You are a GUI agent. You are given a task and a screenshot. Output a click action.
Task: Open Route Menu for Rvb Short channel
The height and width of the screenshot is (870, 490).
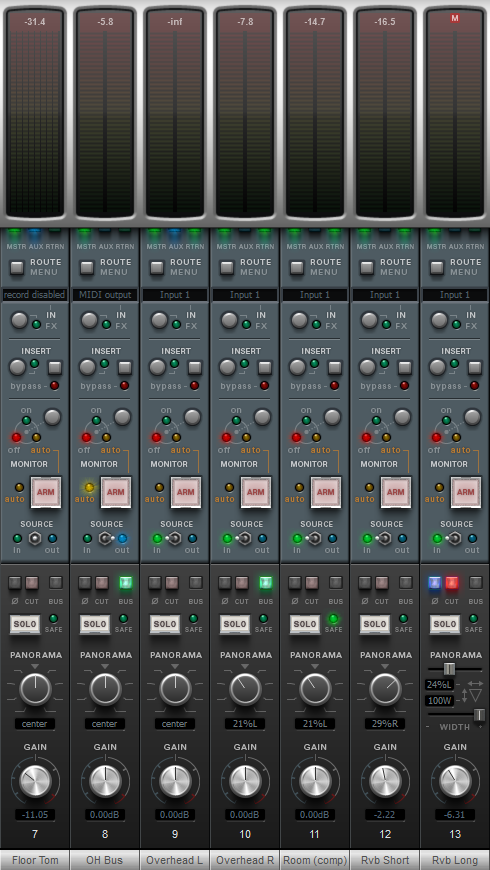367,267
